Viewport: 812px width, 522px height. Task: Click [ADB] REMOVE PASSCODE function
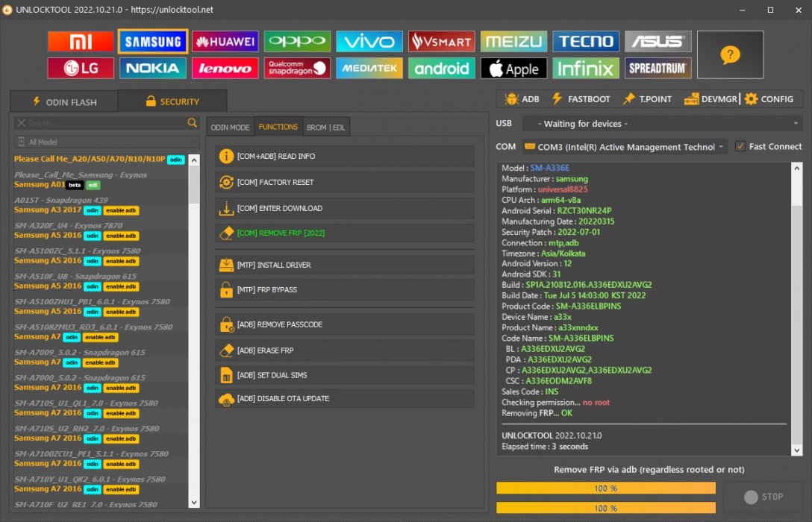[345, 324]
